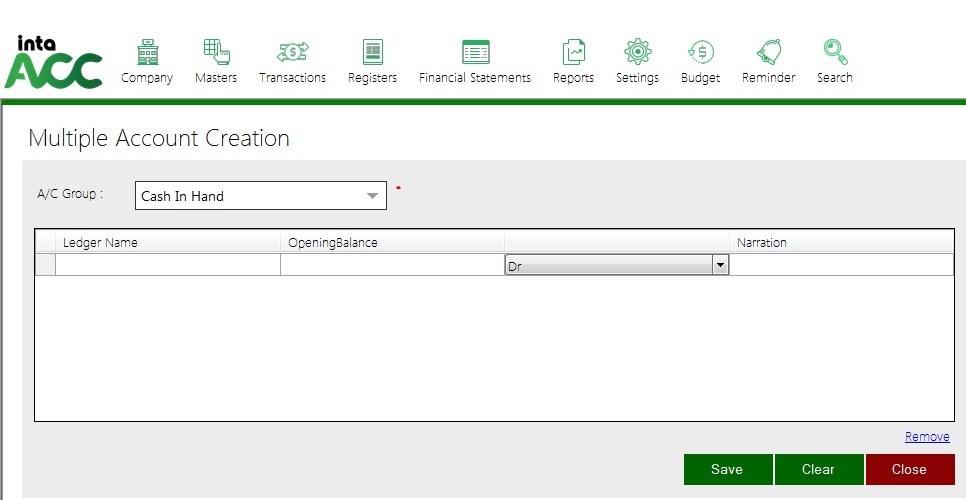Open the Dr balance type dropdown arrow
Screen dimensions: 966x500
click(x=719, y=265)
